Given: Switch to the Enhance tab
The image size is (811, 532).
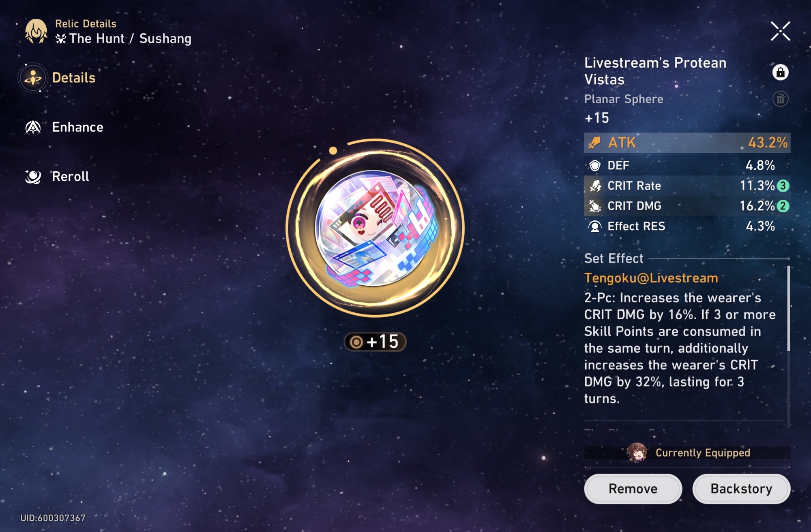Looking at the screenshot, I should [x=64, y=127].
